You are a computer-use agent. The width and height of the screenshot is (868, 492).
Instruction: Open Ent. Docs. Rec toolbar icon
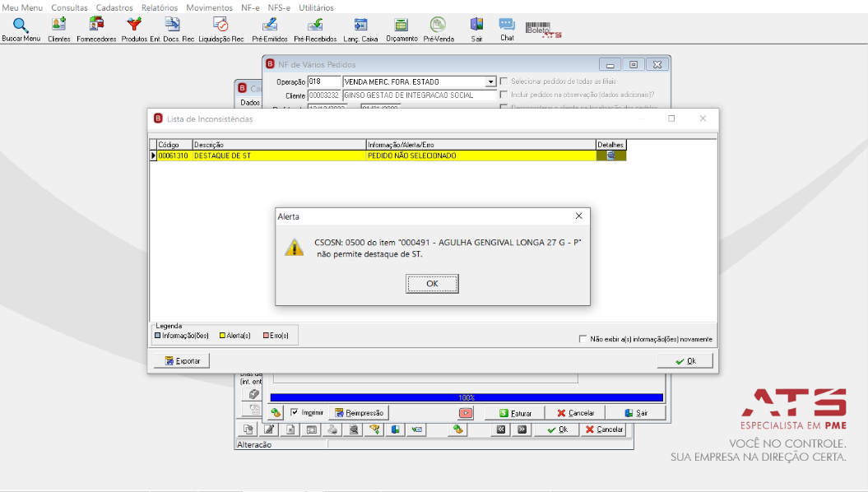pyautogui.click(x=172, y=25)
